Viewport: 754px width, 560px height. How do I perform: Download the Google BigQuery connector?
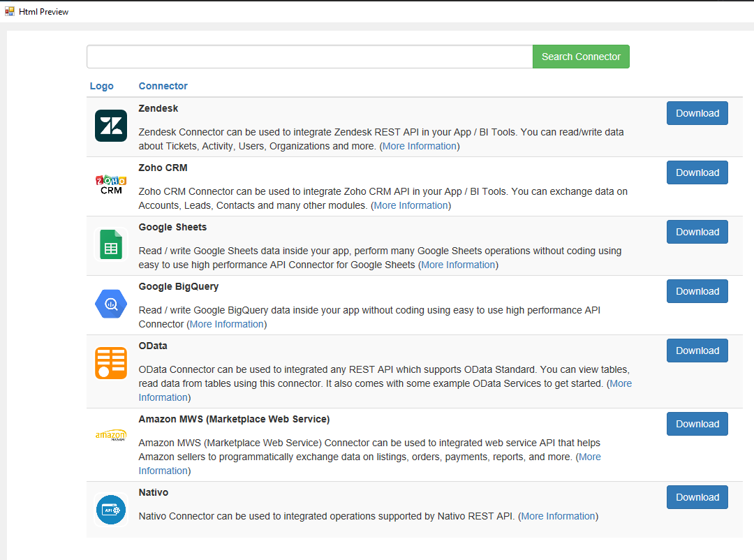click(697, 291)
